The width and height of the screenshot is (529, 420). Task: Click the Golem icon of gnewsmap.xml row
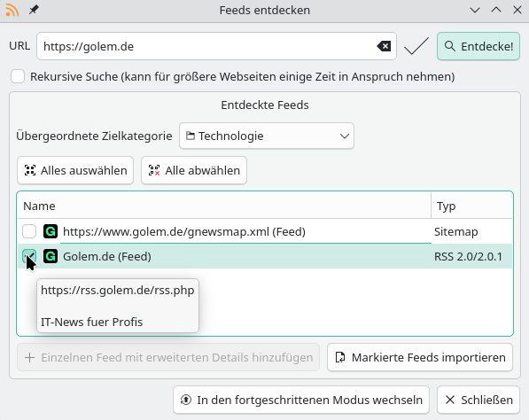click(51, 231)
